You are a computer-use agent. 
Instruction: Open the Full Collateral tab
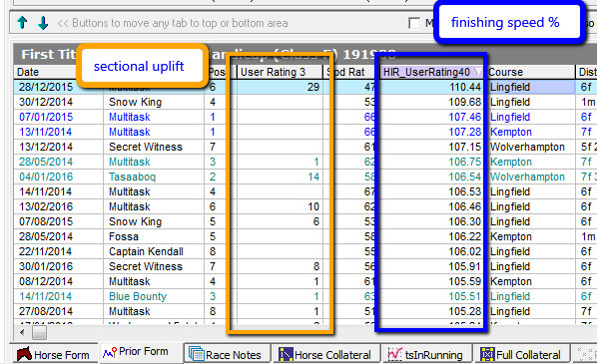[x=520, y=354]
